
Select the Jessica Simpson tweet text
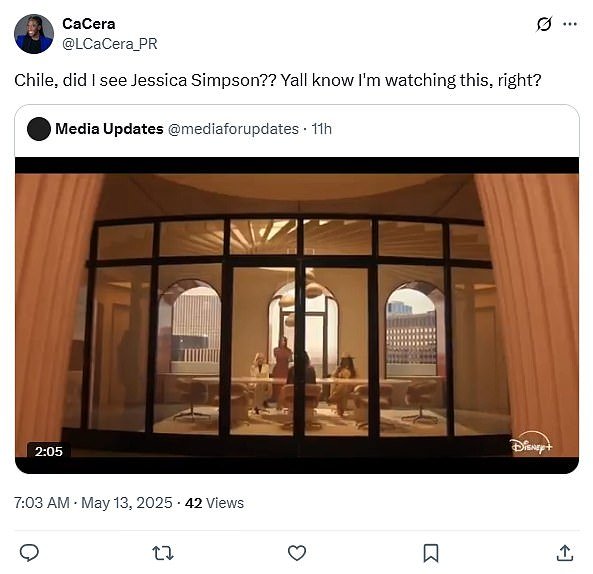coord(278,81)
